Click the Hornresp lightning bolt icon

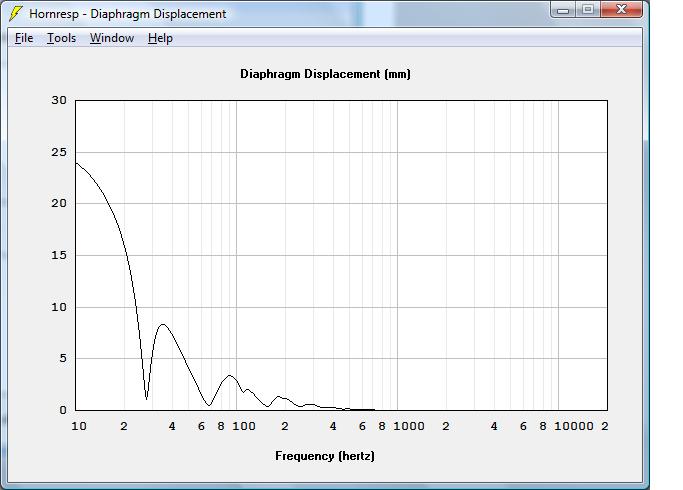pyautogui.click(x=16, y=14)
